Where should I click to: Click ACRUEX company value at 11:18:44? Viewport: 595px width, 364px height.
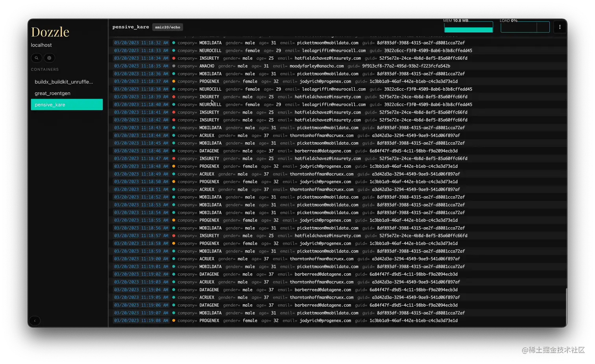207,136
